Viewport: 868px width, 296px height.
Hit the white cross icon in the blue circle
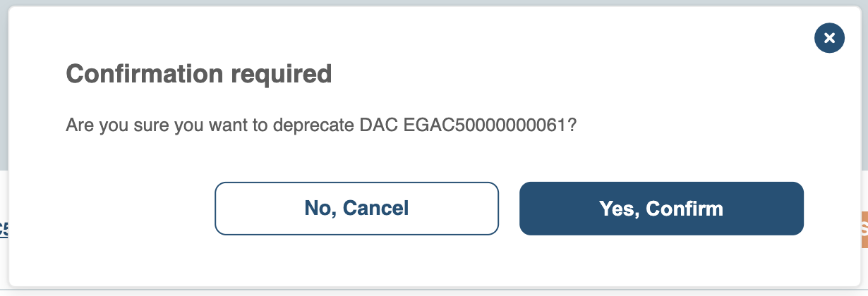pyautogui.click(x=829, y=38)
